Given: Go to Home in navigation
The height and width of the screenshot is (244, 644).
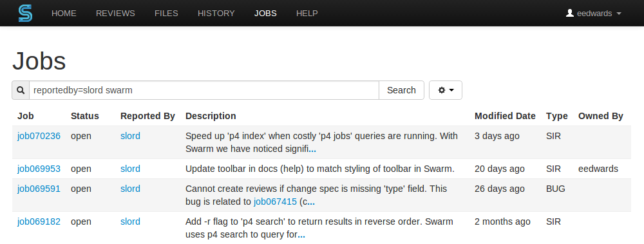Looking at the screenshot, I should (64, 13).
